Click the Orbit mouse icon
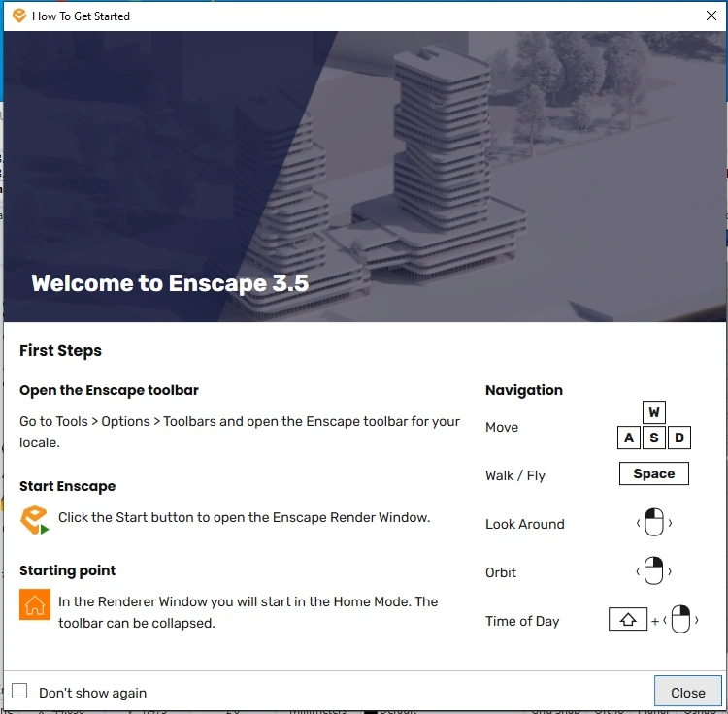The width and height of the screenshot is (728, 714). pyautogui.click(x=653, y=571)
